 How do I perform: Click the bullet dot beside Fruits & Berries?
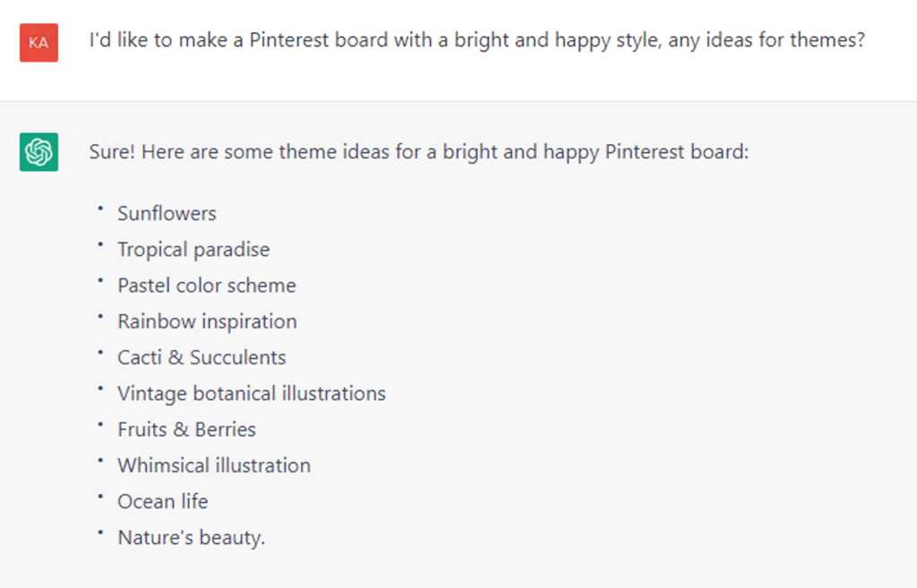(101, 425)
